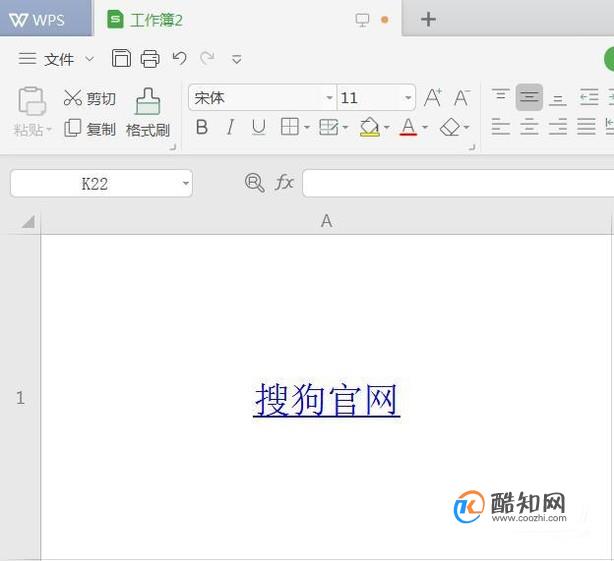
Task: Activate the 格式刷 format painter
Action: pyautogui.click(x=148, y=112)
